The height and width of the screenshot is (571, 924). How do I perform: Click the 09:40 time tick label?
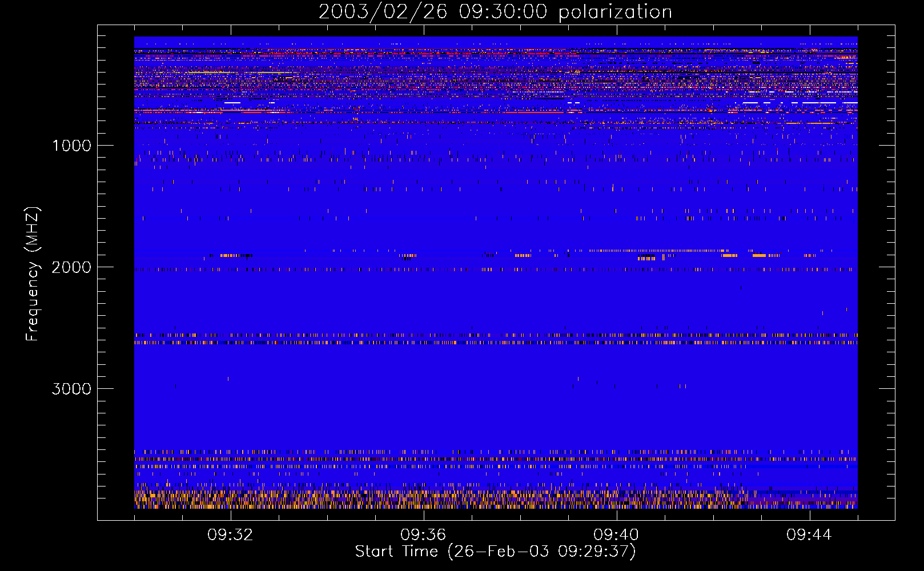(616, 535)
